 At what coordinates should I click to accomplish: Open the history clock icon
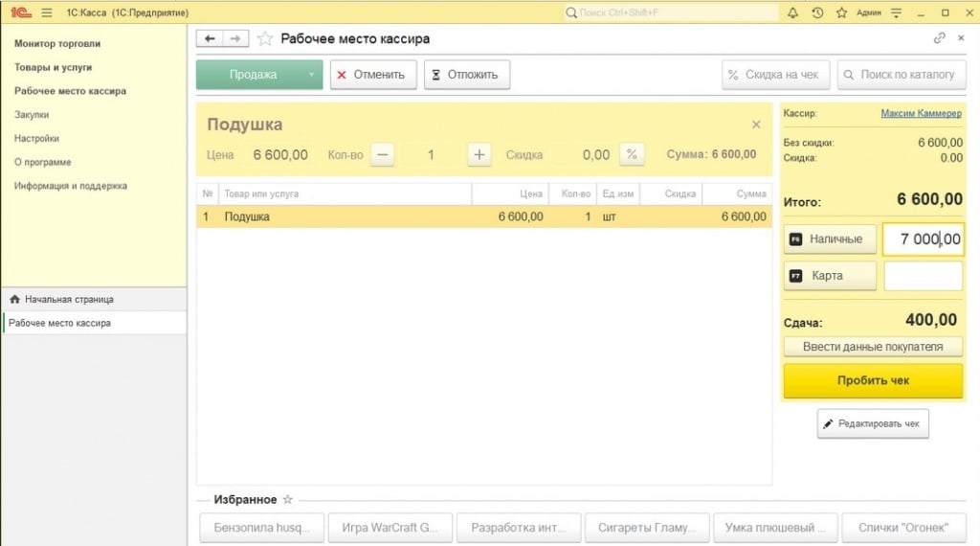817,12
